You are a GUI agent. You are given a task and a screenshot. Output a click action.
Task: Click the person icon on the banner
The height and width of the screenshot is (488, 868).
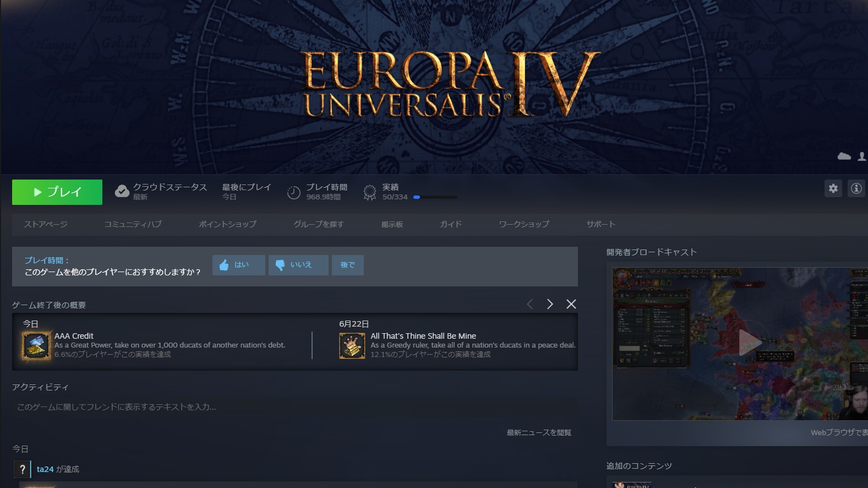click(862, 156)
